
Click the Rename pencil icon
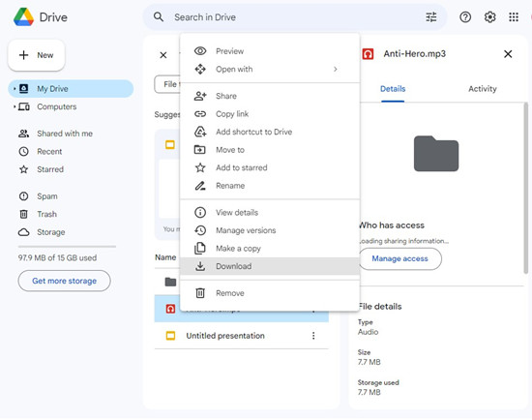coord(200,186)
